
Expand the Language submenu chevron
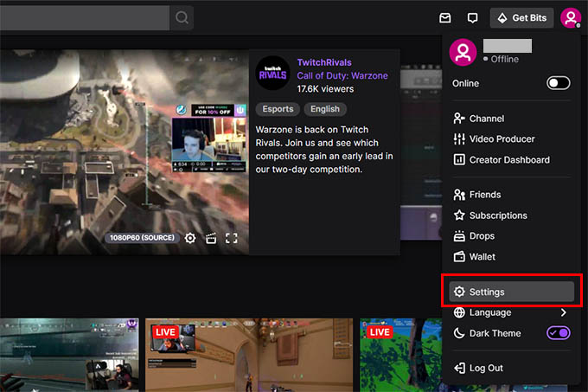(x=563, y=312)
